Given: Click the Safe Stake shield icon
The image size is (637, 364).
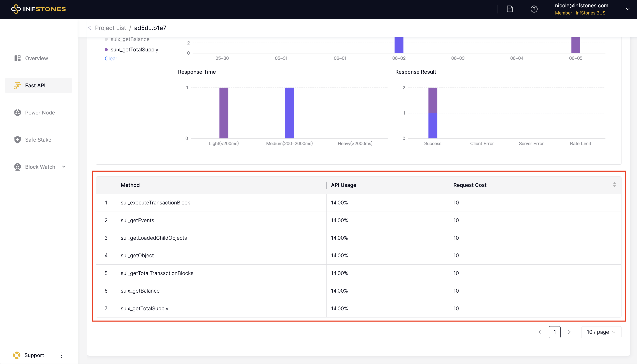Looking at the screenshot, I should pos(18,140).
